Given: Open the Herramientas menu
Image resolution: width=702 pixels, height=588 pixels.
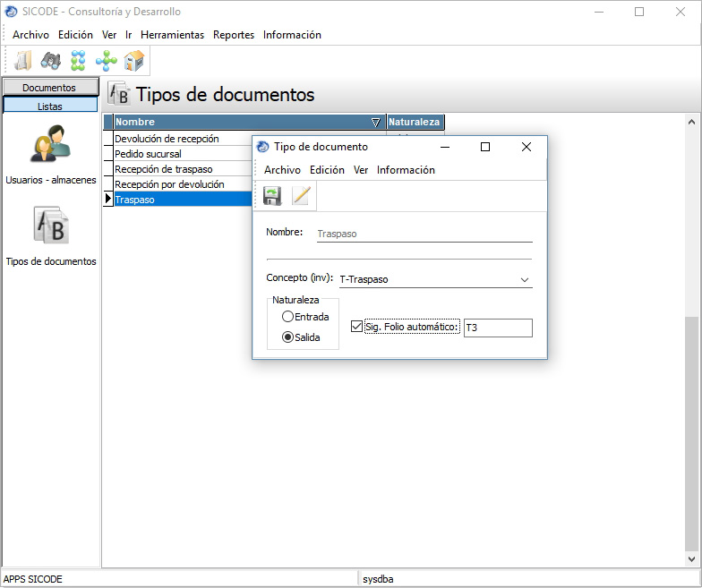Looking at the screenshot, I should tap(172, 35).
